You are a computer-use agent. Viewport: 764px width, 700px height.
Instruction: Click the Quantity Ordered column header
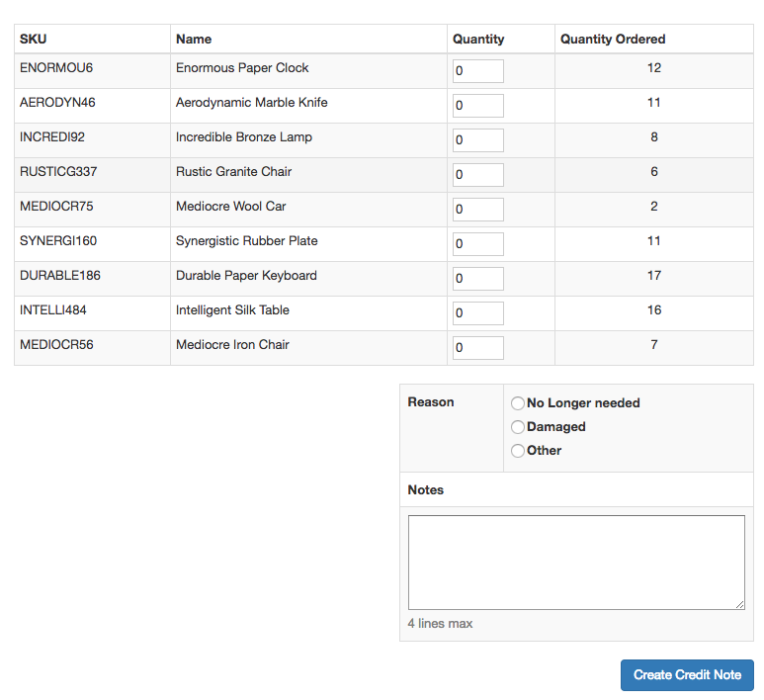tap(613, 40)
